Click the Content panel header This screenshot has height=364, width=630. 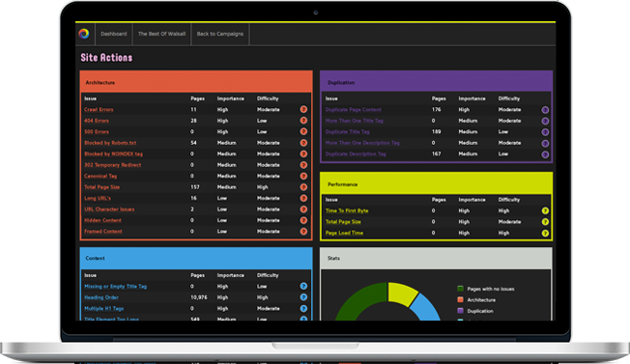tap(196, 258)
